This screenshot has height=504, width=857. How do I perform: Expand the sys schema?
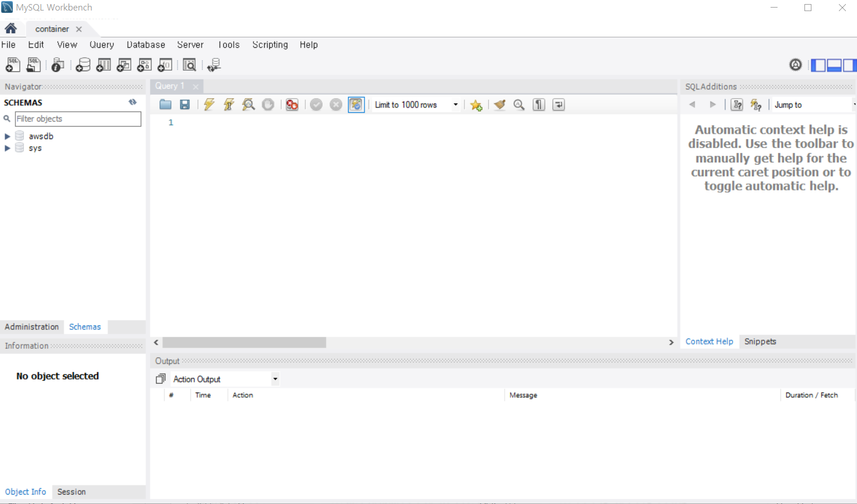[x=8, y=148]
